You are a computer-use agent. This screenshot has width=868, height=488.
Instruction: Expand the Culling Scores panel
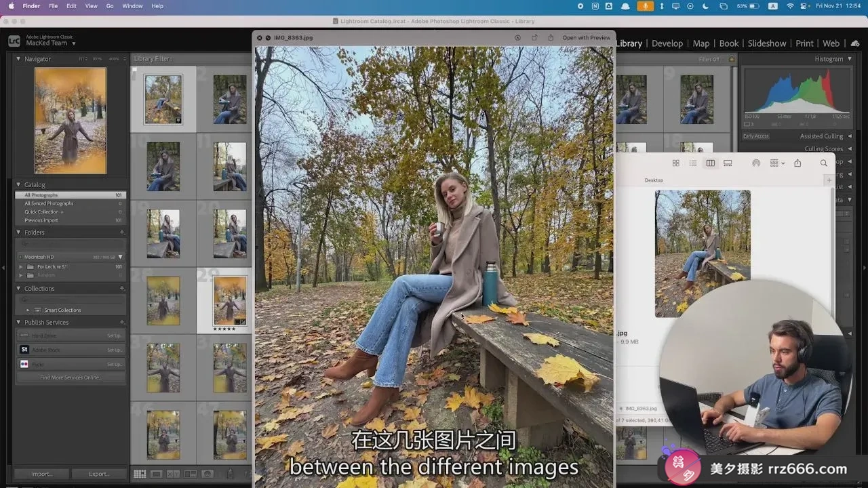point(850,149)
